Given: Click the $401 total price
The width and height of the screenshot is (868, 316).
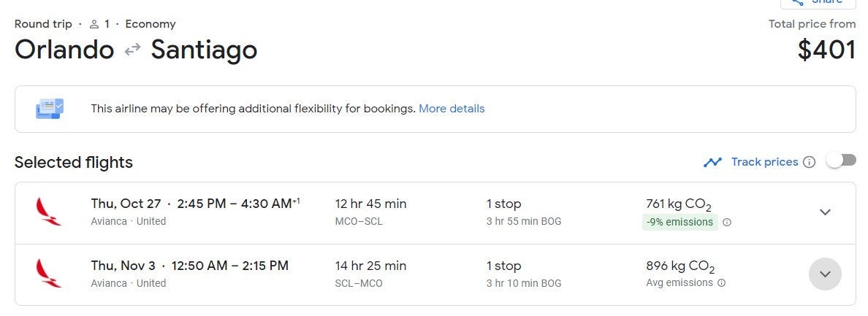Looking at the screenshot, I should [x=826, y=50].
